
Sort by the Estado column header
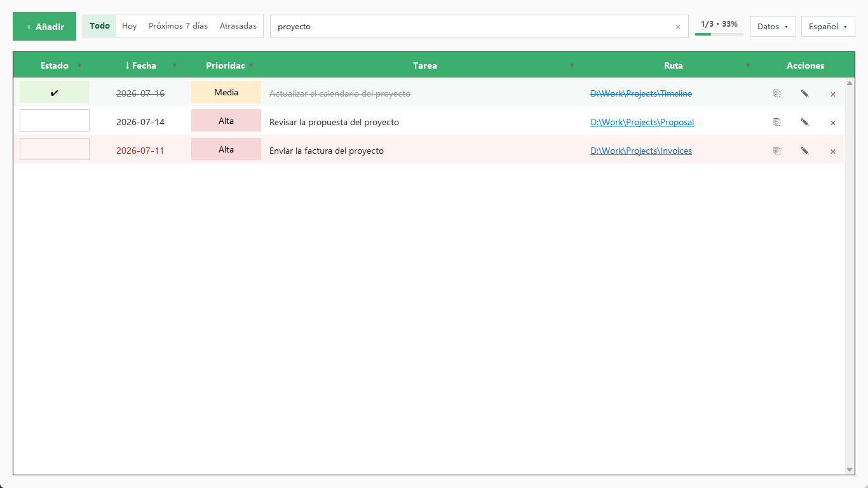click(x=55, y=65)
